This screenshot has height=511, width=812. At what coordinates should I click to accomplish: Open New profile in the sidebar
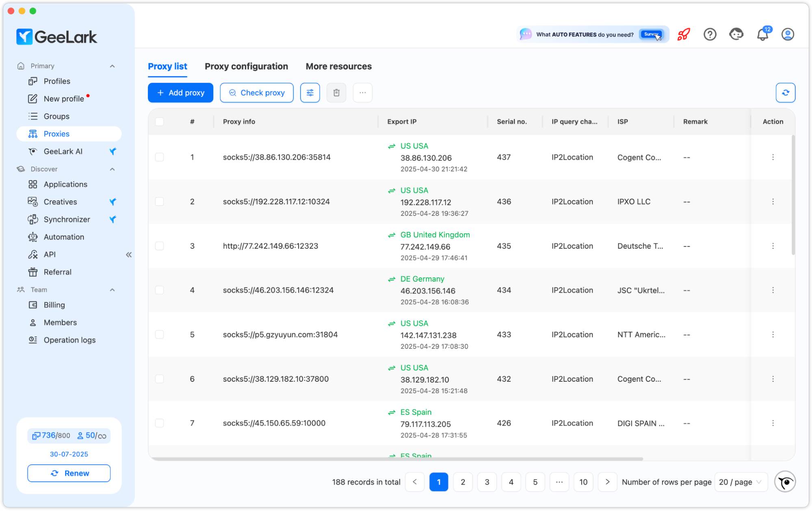69,99
